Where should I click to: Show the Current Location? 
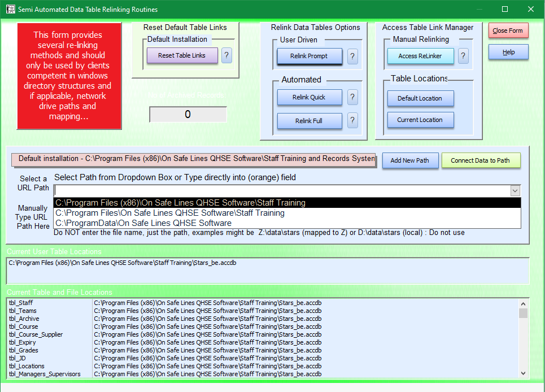pos(421,120)
